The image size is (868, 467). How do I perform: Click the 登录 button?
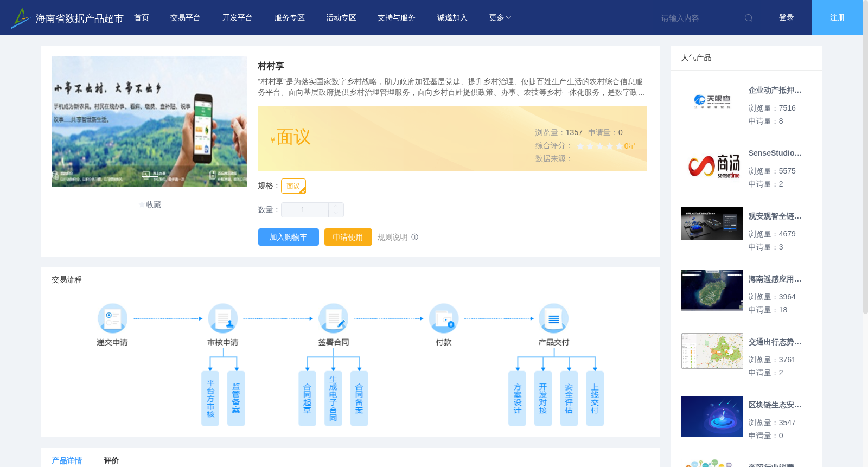(x=787, y=18)
